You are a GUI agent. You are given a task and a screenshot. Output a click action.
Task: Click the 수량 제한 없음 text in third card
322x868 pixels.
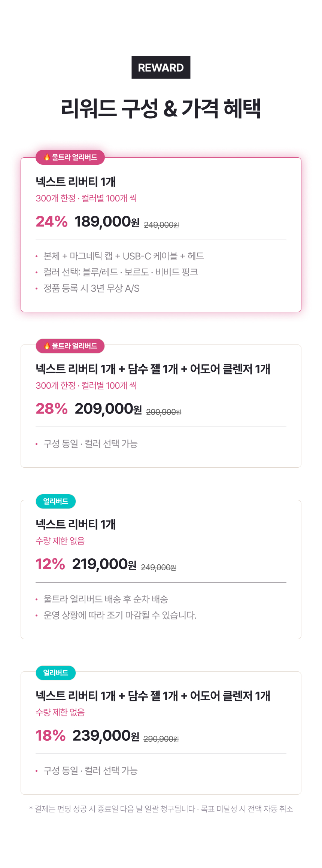point(60,541)
